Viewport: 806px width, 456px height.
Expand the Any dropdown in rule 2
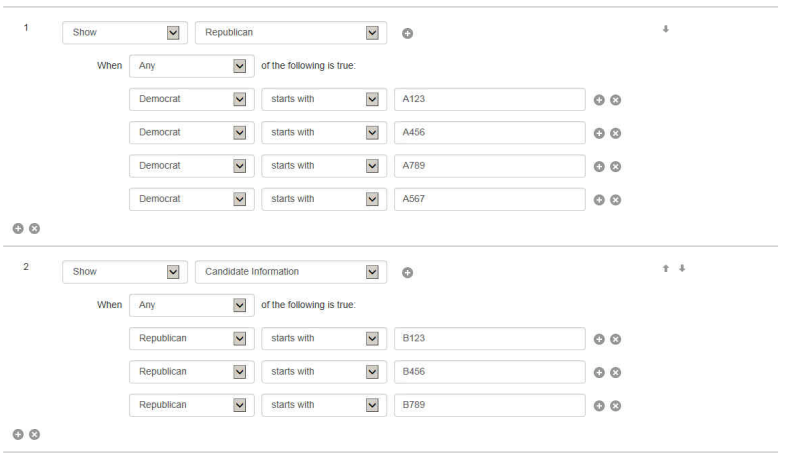click(x=192, y=305)
